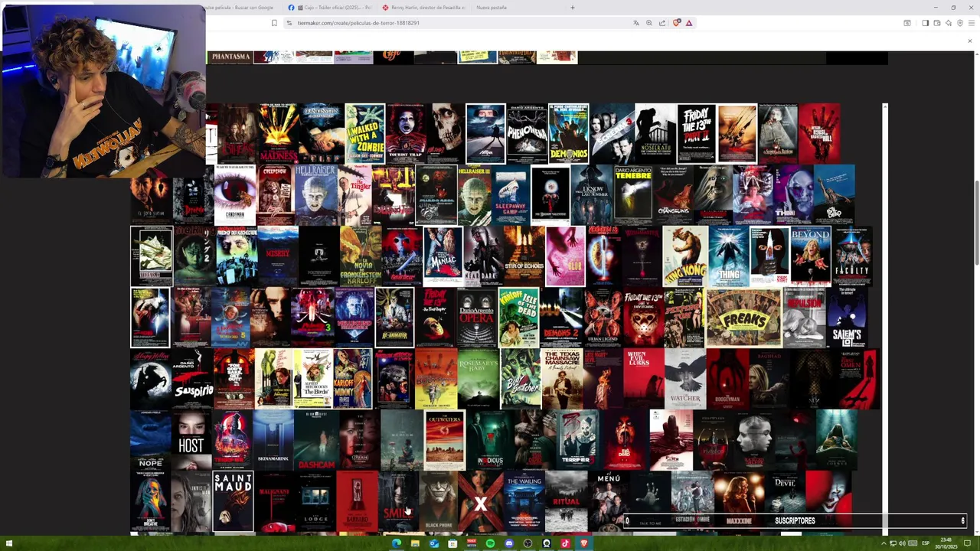Open Brave Wallet icon

(937, 23)
